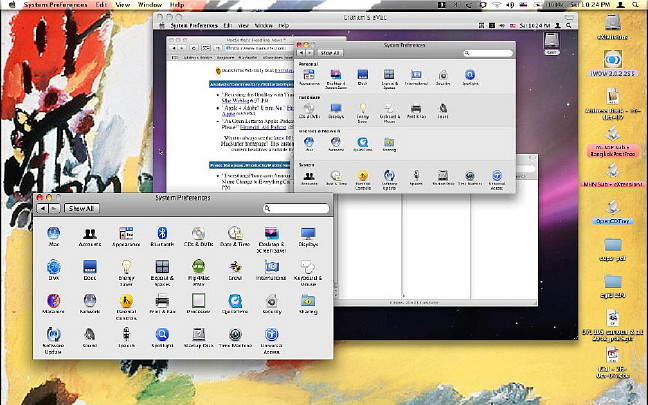Open Sharing pane in front System Preferences window
Viewport: 648px width, 405px height.
tap(308, 304)
